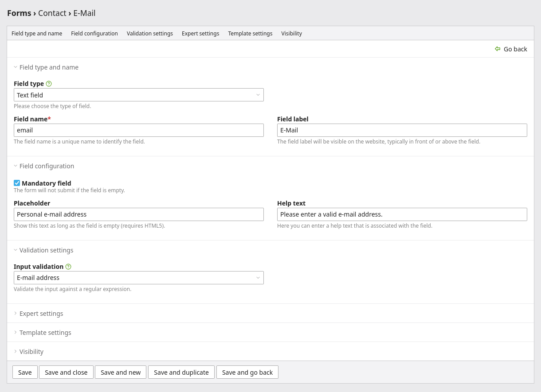
Task: Click the E-Mail breadcrumb text
Action: point(84,13)
